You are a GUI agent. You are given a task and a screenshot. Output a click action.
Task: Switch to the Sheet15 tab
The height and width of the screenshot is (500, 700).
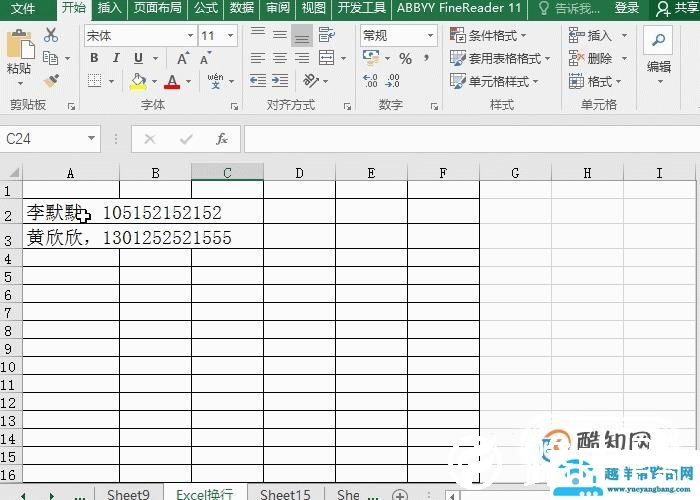coord(285,494)
